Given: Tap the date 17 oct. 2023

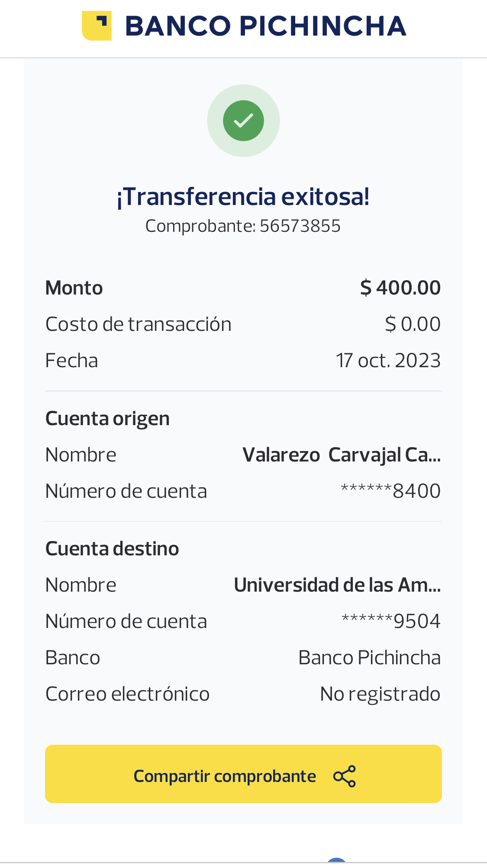Looking at the screenshot, I should [x=388, y=361].
